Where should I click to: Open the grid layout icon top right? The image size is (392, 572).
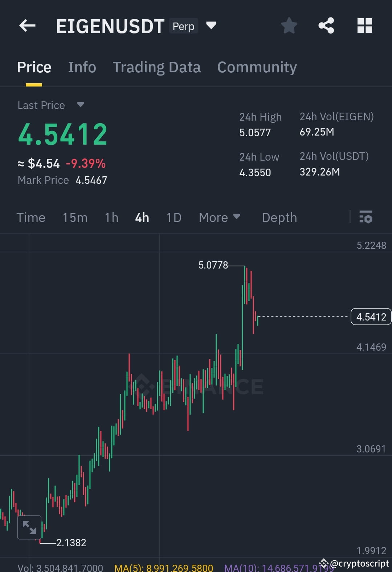click(364, 25)
